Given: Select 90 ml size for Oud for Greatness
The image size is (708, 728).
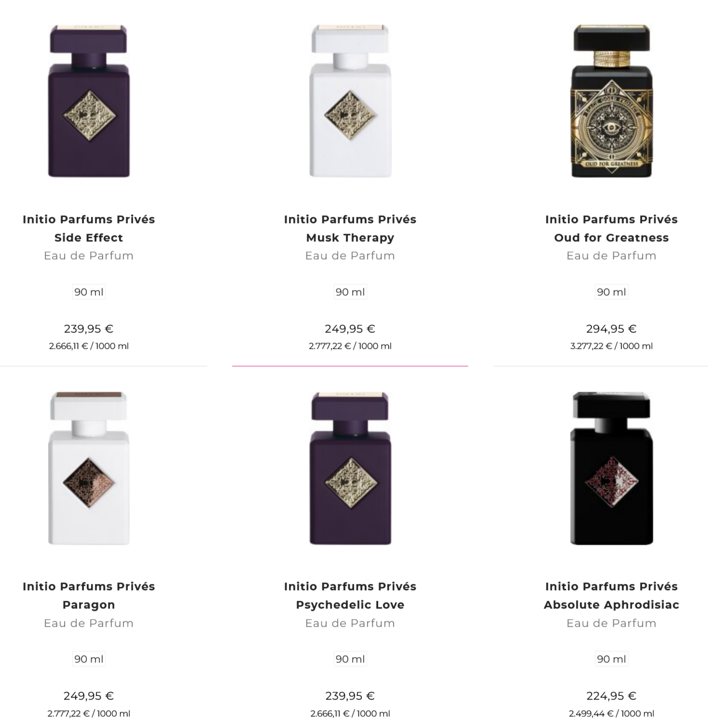Looking at the screenshot, I should pyautogui.click(x=611, y=292).
